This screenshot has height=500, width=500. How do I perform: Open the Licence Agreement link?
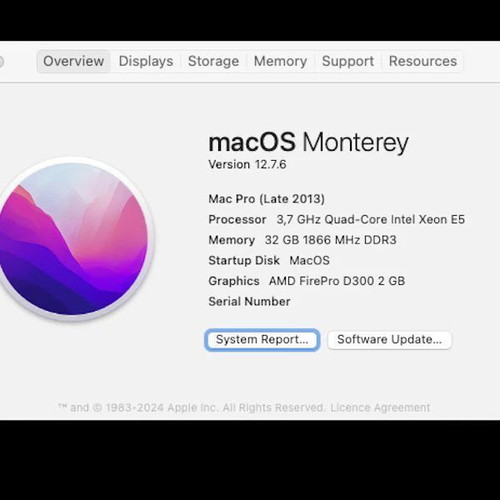[x=380, y=407]
